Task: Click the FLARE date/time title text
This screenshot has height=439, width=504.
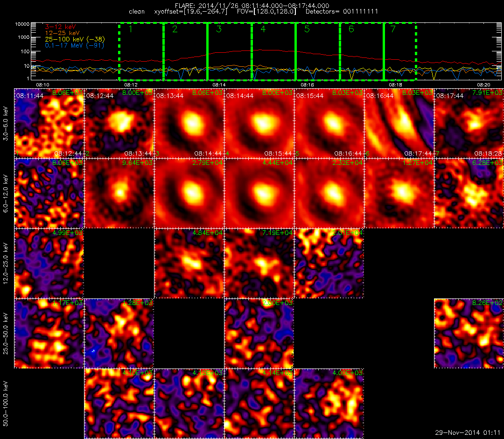Action: point(252,6)
